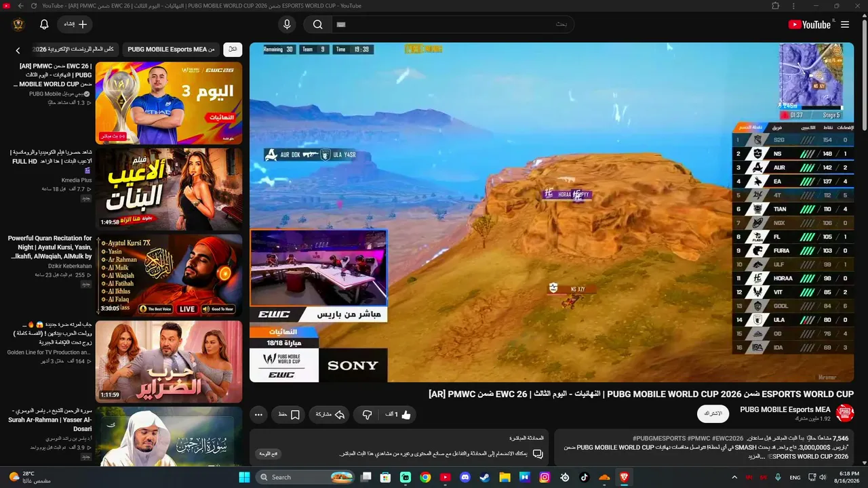The width and height of the screenshot is (868, 488).
Task: Open the browser extensions puzzle icon
Action: click(x=776, y=5)
